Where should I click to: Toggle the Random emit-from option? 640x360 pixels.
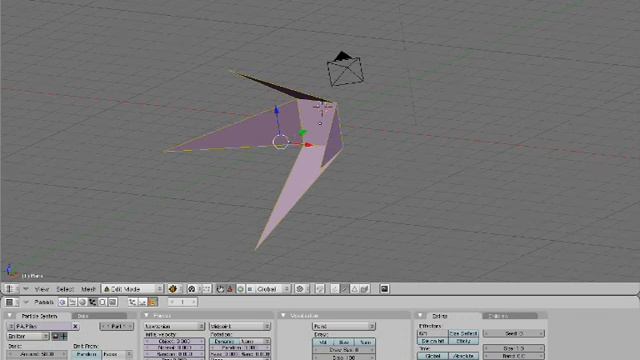[86, 354]
